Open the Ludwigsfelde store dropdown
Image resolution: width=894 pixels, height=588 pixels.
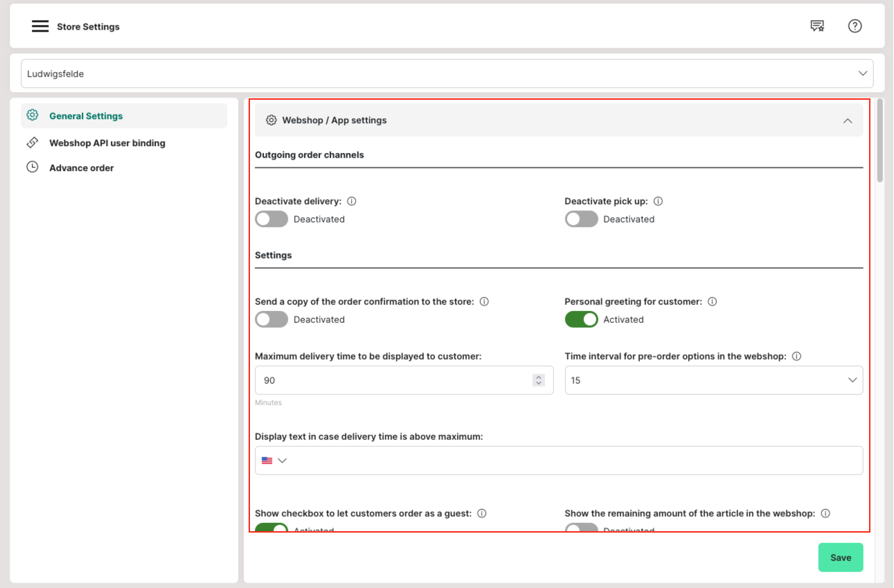tap(447, 73)
